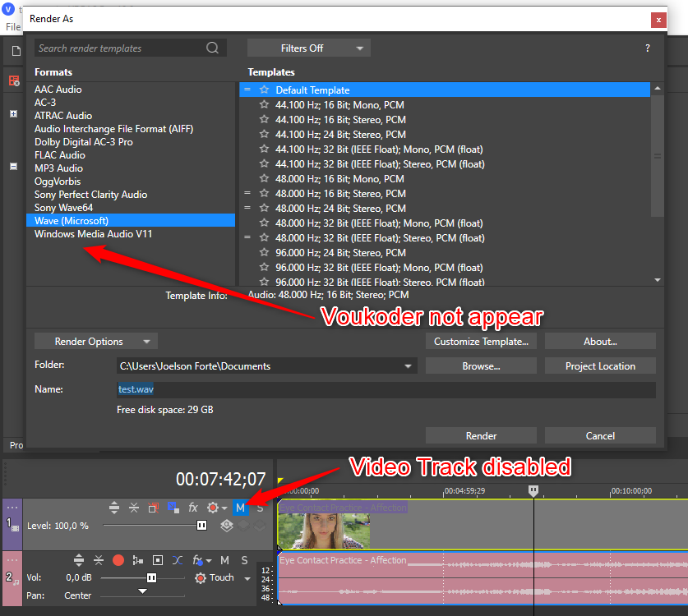Select Windows Media Audio V11 format
This screenshot has height=616, width=688.
tap(93, 234)
